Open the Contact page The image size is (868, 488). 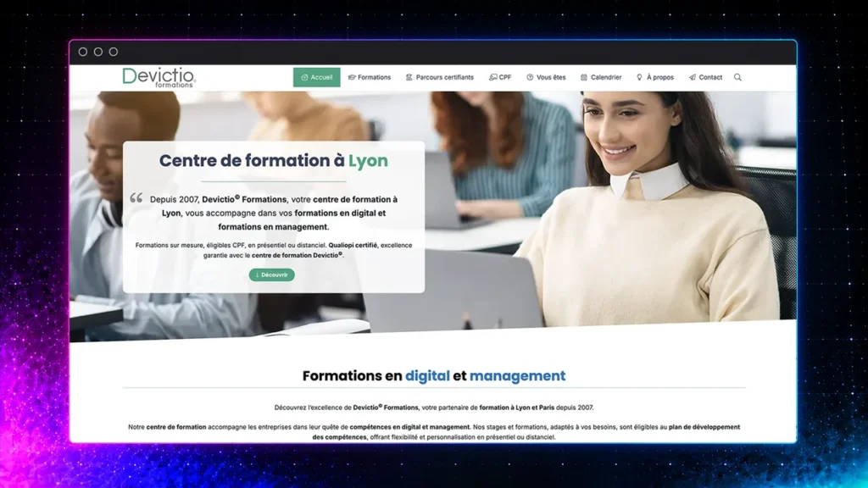705,77
